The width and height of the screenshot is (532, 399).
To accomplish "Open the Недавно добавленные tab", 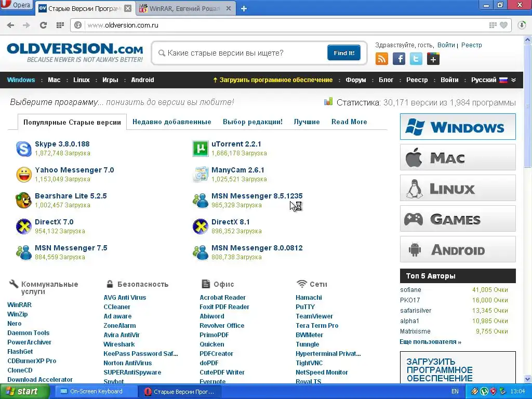I will coord(171,122).
